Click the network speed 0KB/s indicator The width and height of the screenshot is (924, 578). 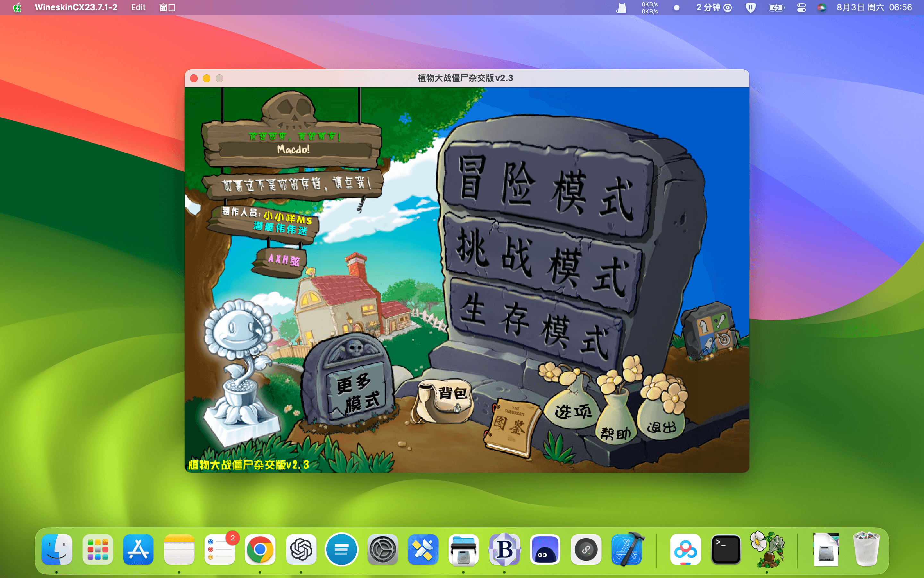coord(649,8)
